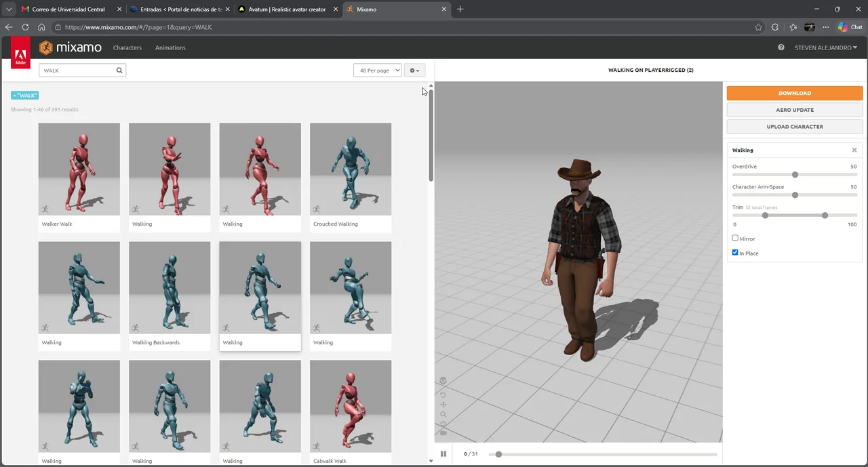Image resolution: width=868 pixels, height=467 pixels.
Task: Click the reset camera power icon
Action: [x=443, y=424]
